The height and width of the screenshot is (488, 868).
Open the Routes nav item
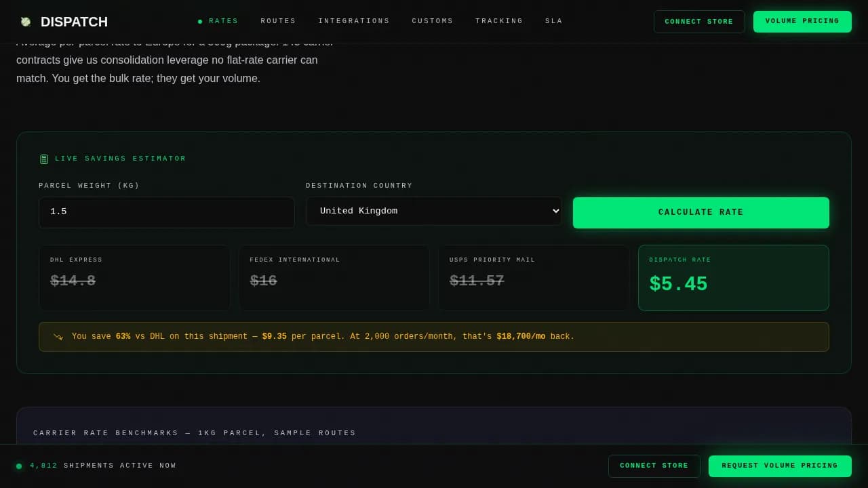pyautogui.click(x=278, y=21)
